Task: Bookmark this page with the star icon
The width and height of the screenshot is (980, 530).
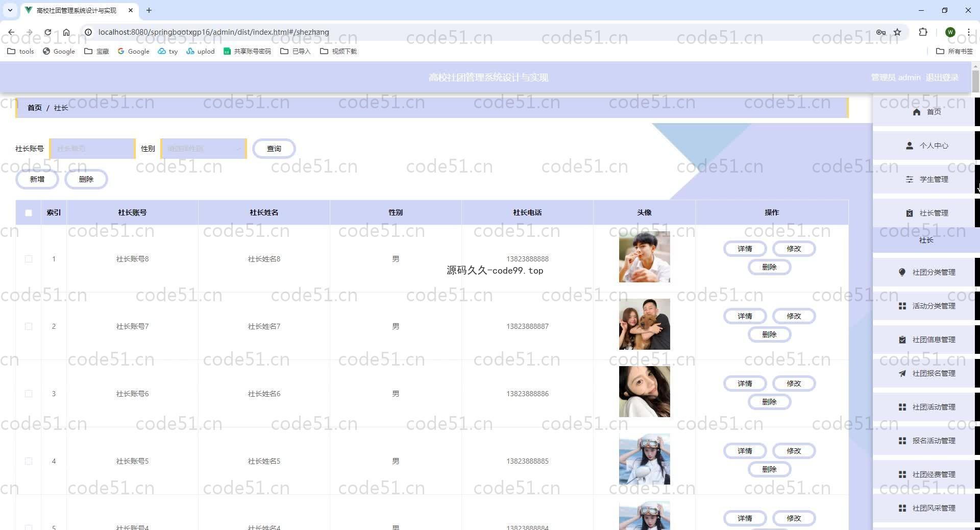Action: tap(897, 32)
